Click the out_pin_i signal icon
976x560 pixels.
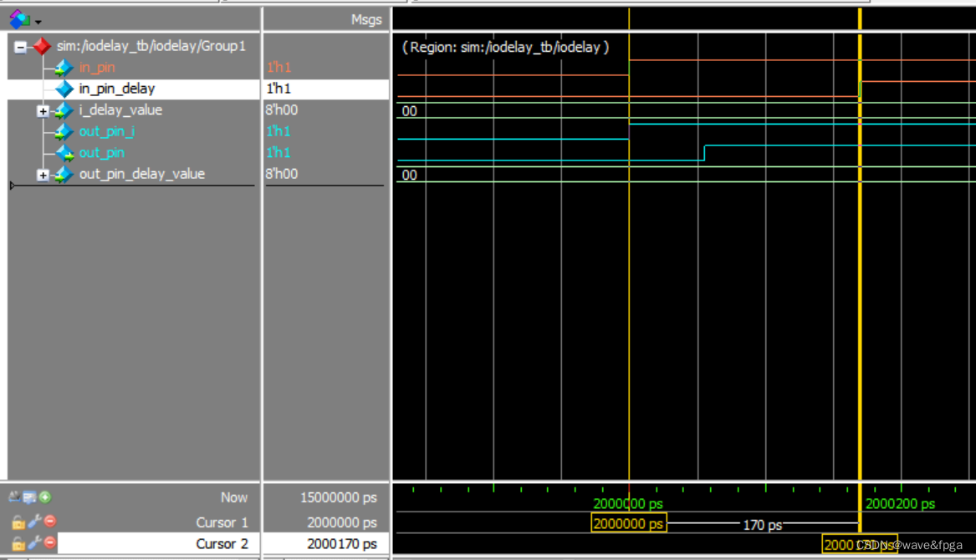coord(64,131)
